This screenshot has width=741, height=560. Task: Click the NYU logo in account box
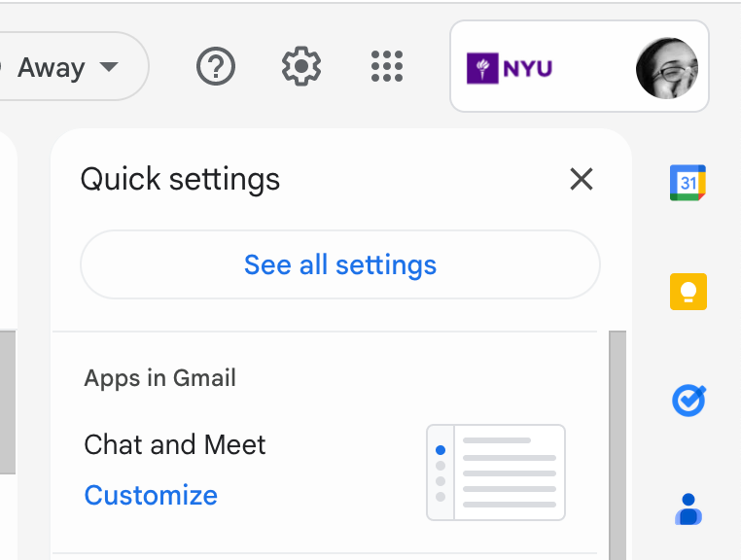click(510, 69)
